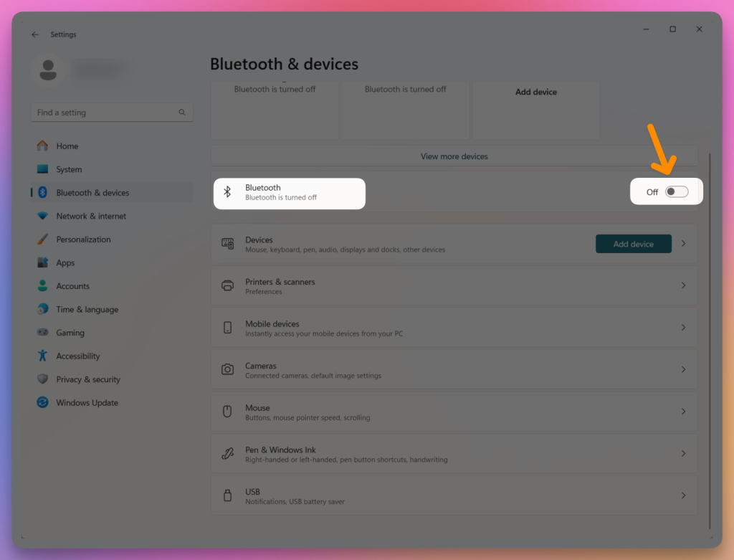Click the Windows Update refresh icon
The height and width of the screenshot is (560, 734).
click(42, 402)
